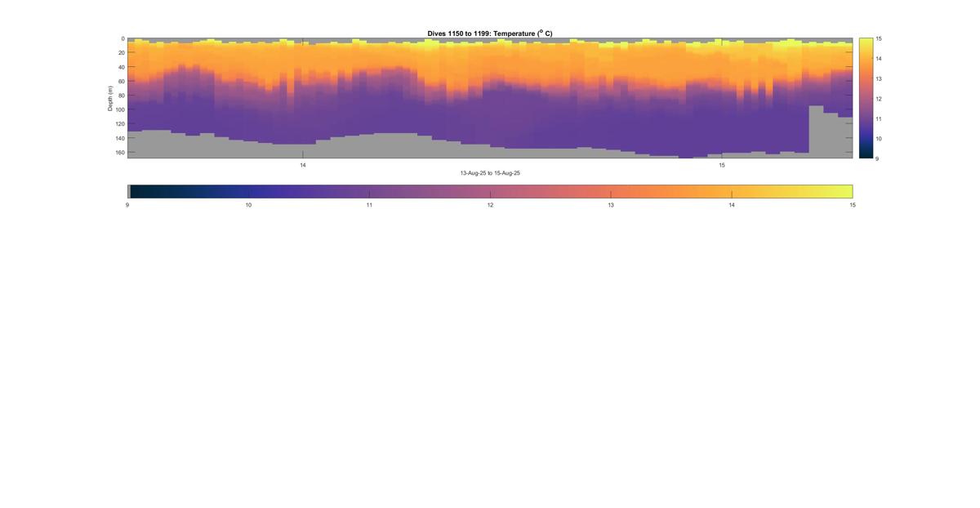Click horizontal colorbar at the 13 tick
Image resolution: width=980 pixels, height=508 pixels.
click(611, 191)
